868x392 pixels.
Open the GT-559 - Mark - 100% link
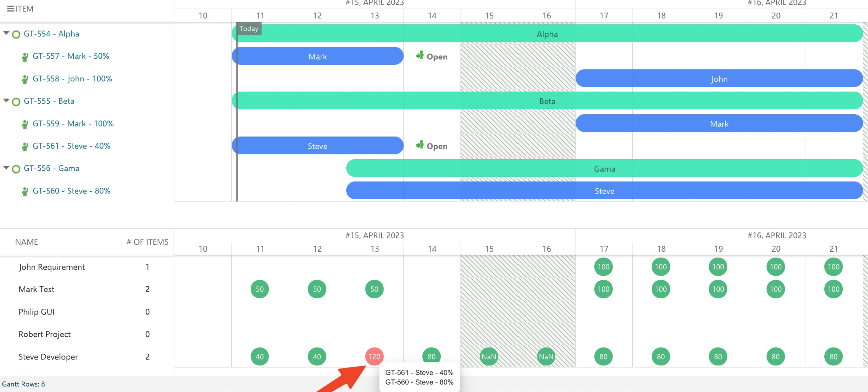pos(73,124)
